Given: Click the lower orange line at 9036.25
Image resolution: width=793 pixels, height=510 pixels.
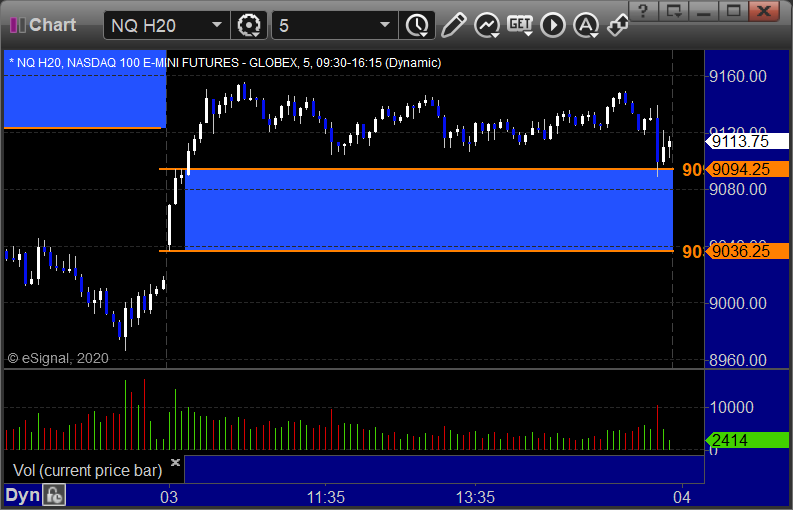Looking at the screenshot, I should (x=416, y=250).
